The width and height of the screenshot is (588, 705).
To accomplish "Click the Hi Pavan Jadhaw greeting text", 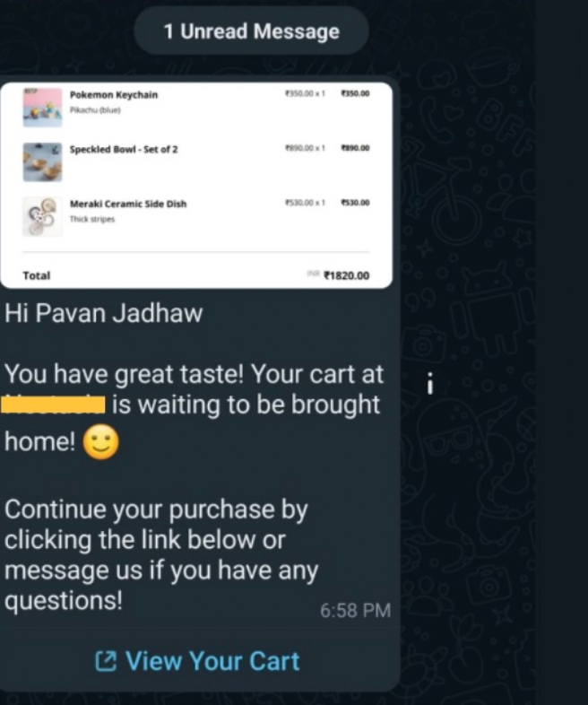I will click(104, 313).
